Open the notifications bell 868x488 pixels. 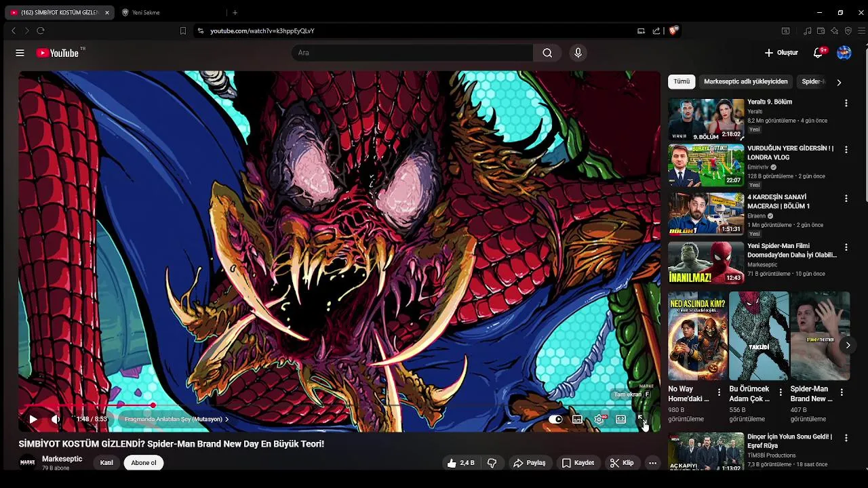tap(818, 53)
